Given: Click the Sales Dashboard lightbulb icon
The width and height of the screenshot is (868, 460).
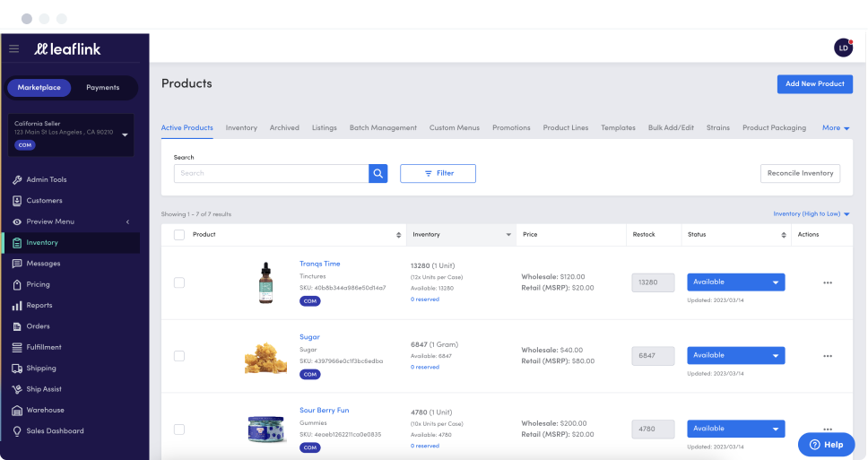Looking at the screenshot, I should (x=17, y=431).
